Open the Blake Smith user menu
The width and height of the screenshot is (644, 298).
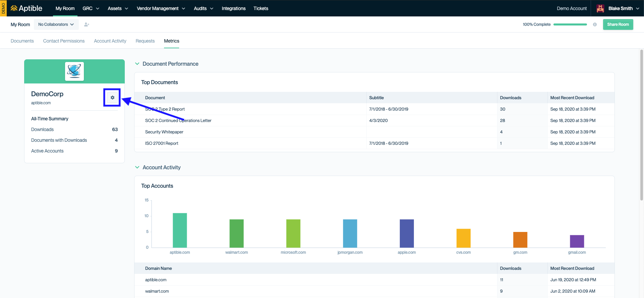pyautogui.click(x=618, y=8)
